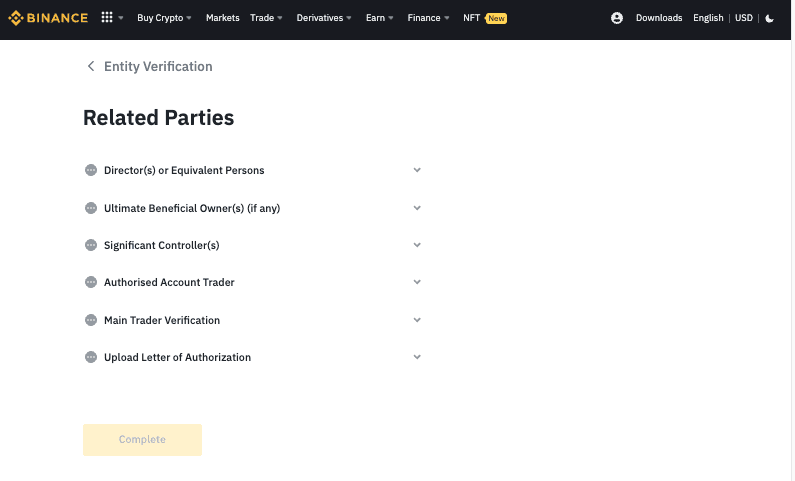Image resolution: width=795 pixels, height=481 pixels.
Task: Click status icon beside Director(s) or Equivalent Persons
Action: coord(91,170)
